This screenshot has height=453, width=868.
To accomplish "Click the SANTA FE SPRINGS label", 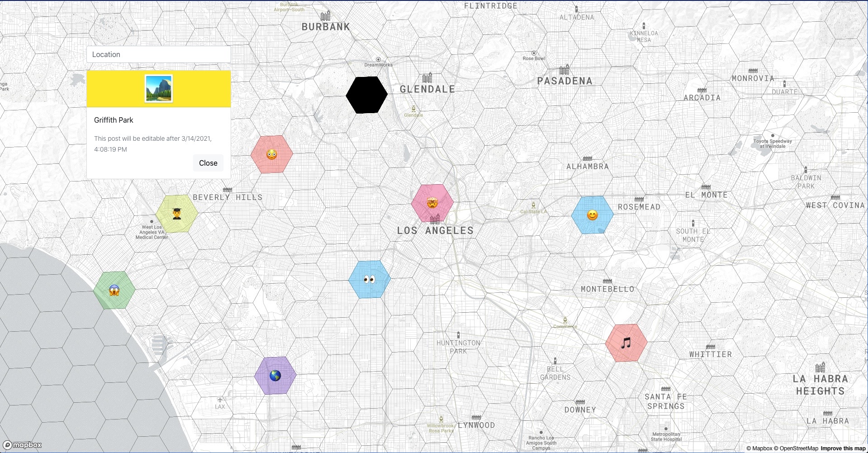I will coord(666,401).
